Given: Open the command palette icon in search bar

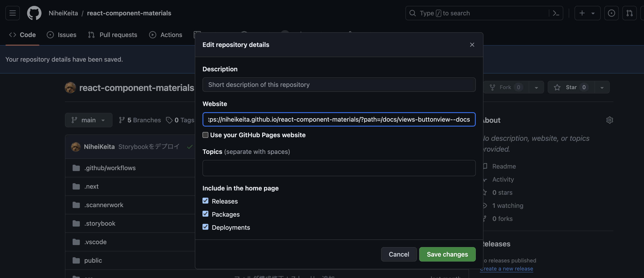Looking at the screenshot, I should click(x=556, y=13).
